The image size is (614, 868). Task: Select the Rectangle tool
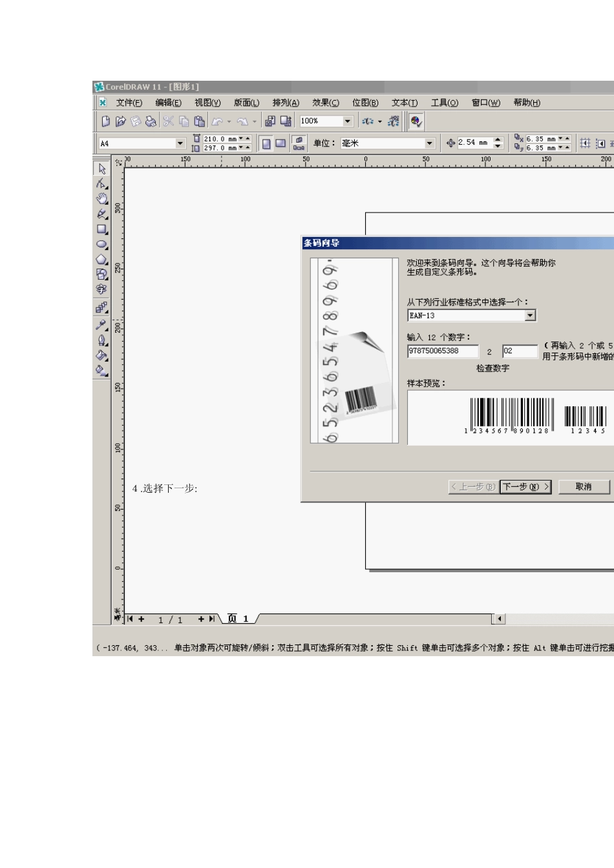(x=101, y=229)
